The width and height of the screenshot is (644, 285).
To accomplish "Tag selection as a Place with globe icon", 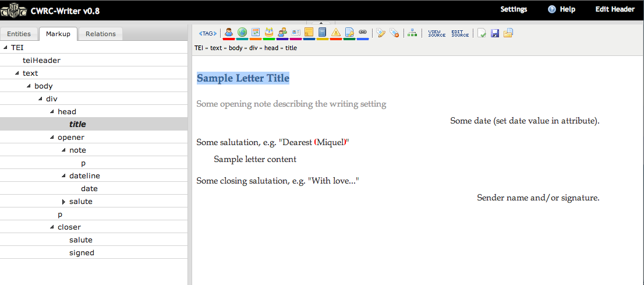I will click(x=242, y=33).
